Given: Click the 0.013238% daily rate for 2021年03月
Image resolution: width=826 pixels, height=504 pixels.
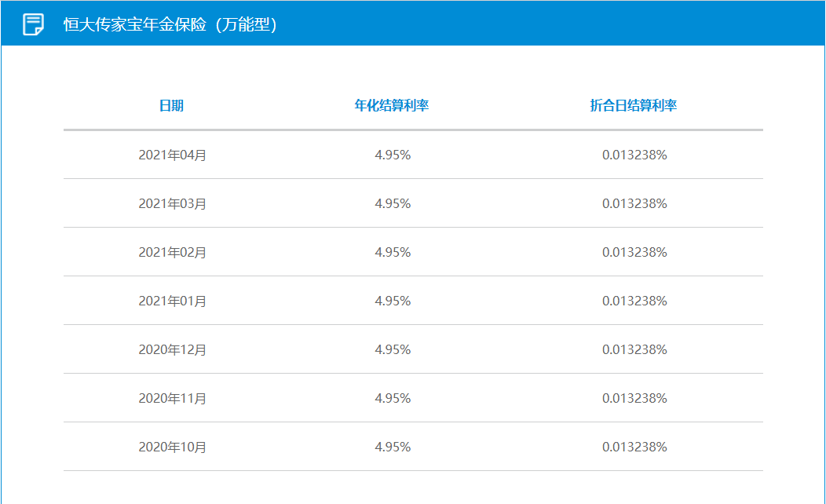Looking at the screenshot, I should point(634,204).
